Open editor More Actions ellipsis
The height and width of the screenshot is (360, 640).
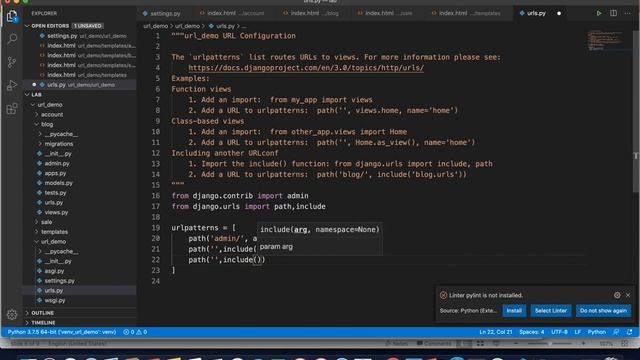click(627, 13)
